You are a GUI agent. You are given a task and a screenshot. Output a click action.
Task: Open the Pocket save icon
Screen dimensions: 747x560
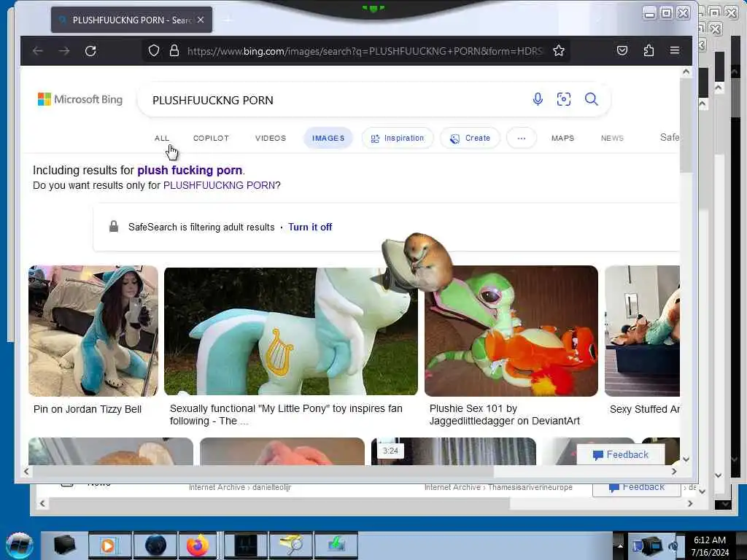tap(622, 50)
